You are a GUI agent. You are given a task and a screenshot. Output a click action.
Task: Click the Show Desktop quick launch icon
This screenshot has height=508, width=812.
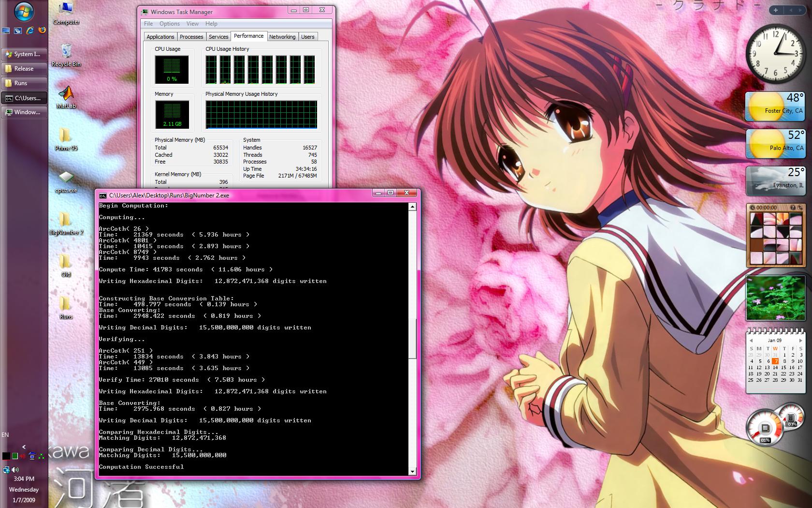click(x=6, y=30)
